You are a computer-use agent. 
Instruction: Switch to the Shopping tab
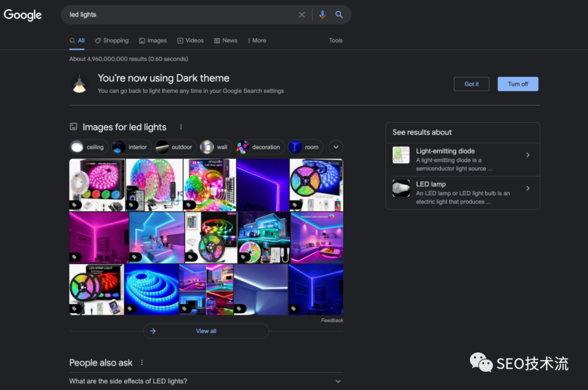112,40
